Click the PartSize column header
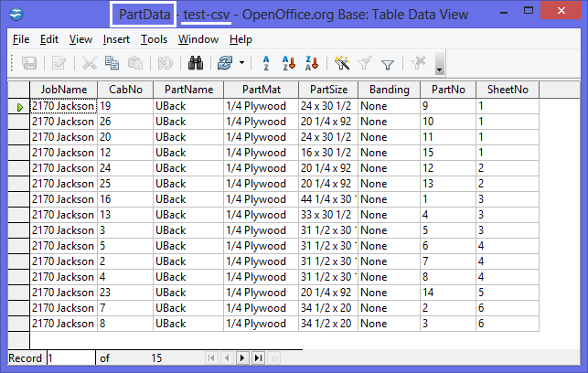This screenshot has height=373, width=588. [x=327, y=90]
